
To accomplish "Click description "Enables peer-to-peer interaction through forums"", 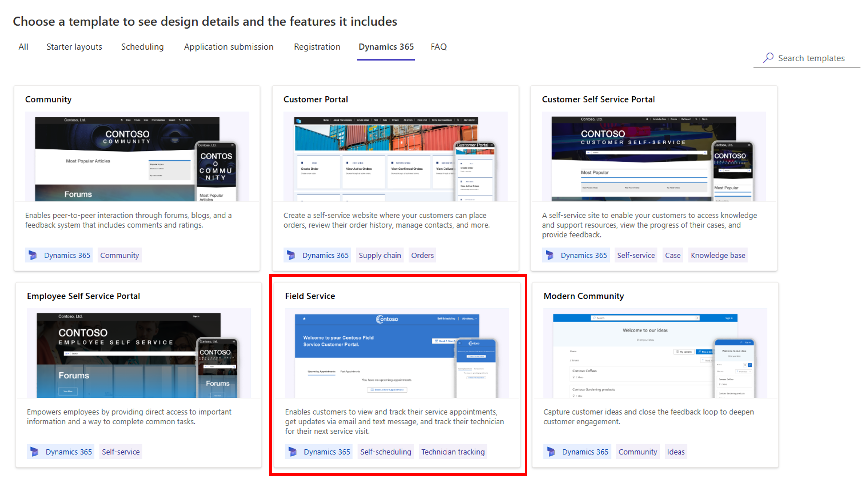I will [128, 220].
